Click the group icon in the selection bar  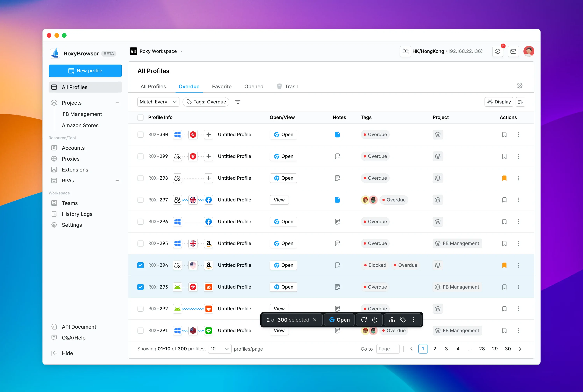392,320
